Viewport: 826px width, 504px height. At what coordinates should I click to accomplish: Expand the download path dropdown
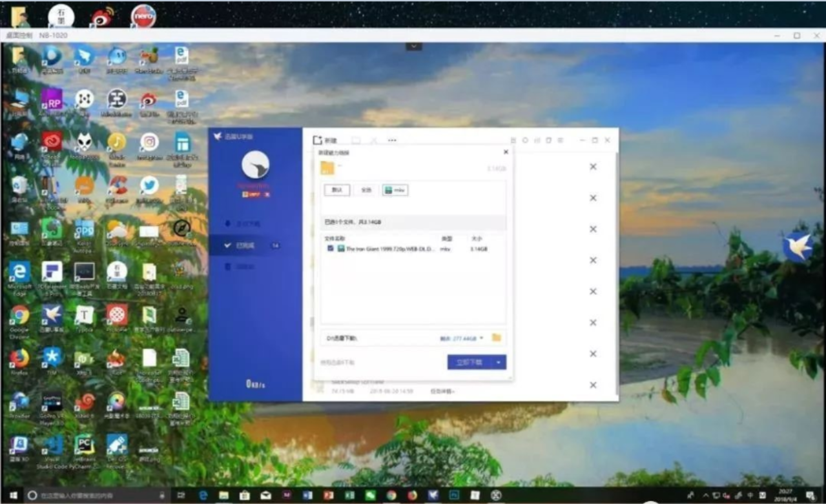pos(481,338)
